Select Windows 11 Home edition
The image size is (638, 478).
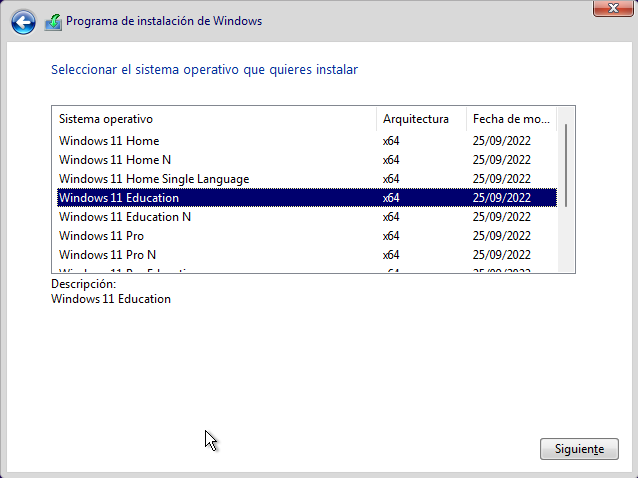pyautogui.click(x=109, y=141)
